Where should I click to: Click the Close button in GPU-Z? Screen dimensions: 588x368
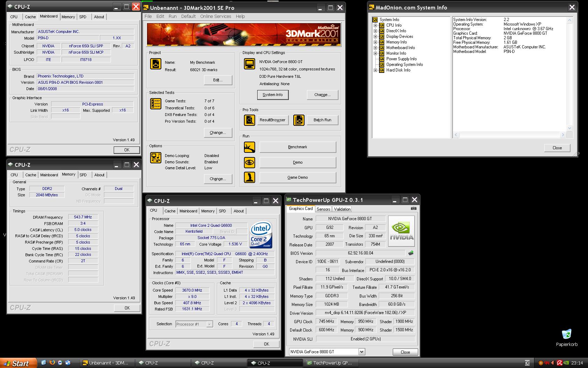pos(405,352)
